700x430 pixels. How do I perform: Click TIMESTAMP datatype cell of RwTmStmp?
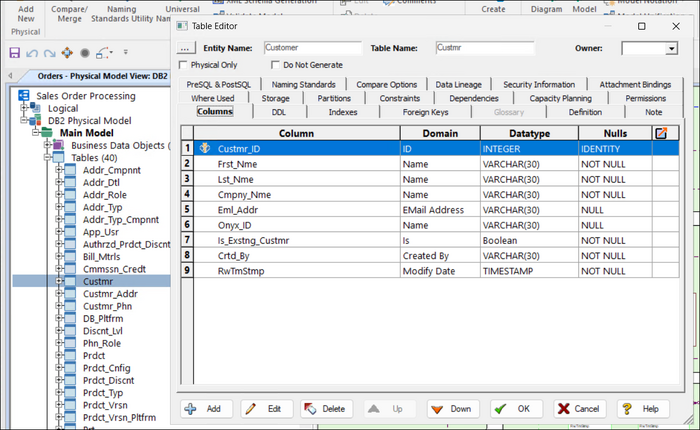pos(529,271)
